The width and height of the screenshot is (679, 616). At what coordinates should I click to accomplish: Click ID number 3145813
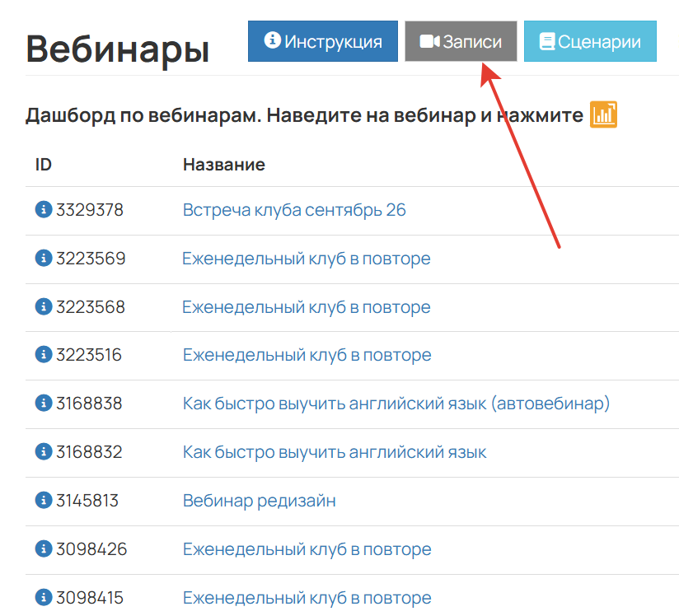(x=87, y=501)
